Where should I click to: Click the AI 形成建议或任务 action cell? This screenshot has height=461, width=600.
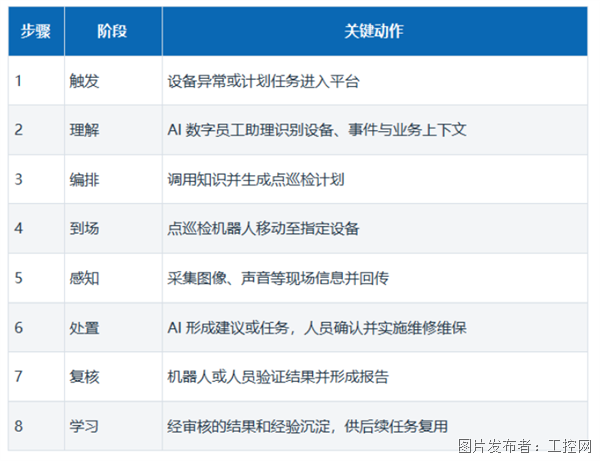375,327
